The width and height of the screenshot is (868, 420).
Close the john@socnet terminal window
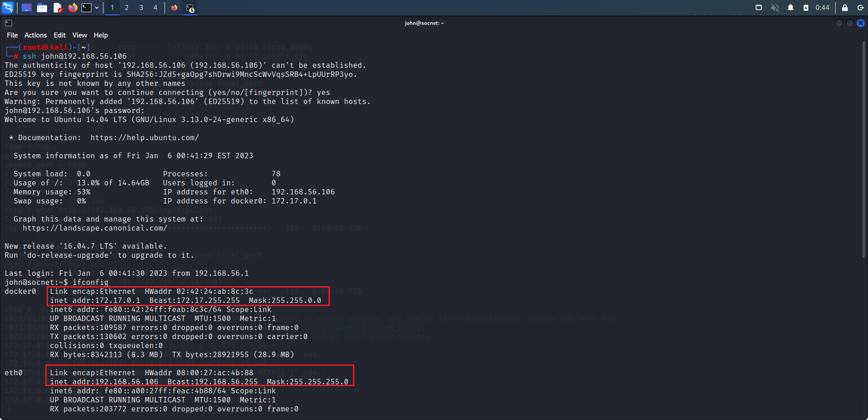[861, 23]
